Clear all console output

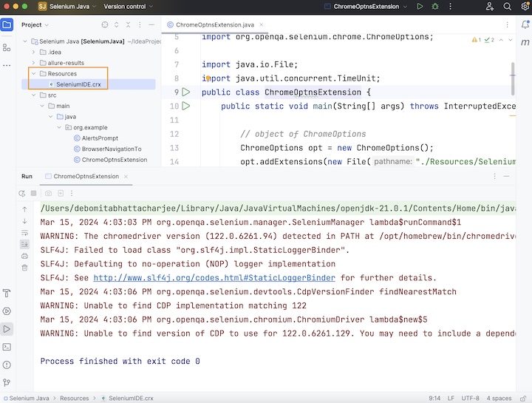24,268
